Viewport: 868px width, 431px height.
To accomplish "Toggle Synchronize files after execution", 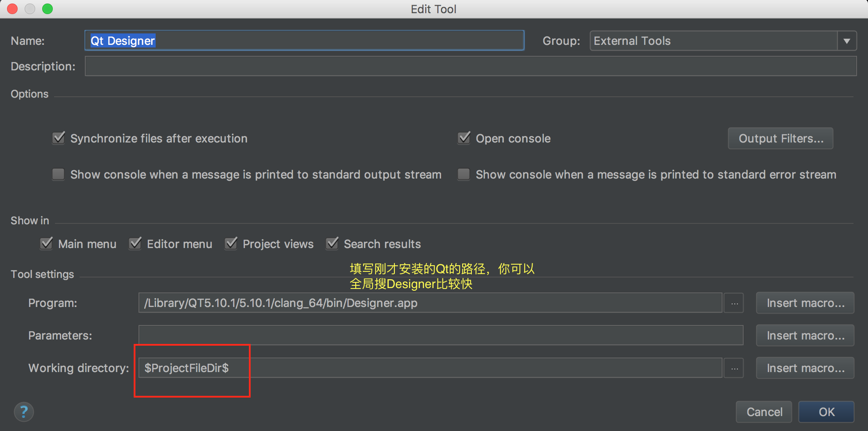I will click(58, 138).
